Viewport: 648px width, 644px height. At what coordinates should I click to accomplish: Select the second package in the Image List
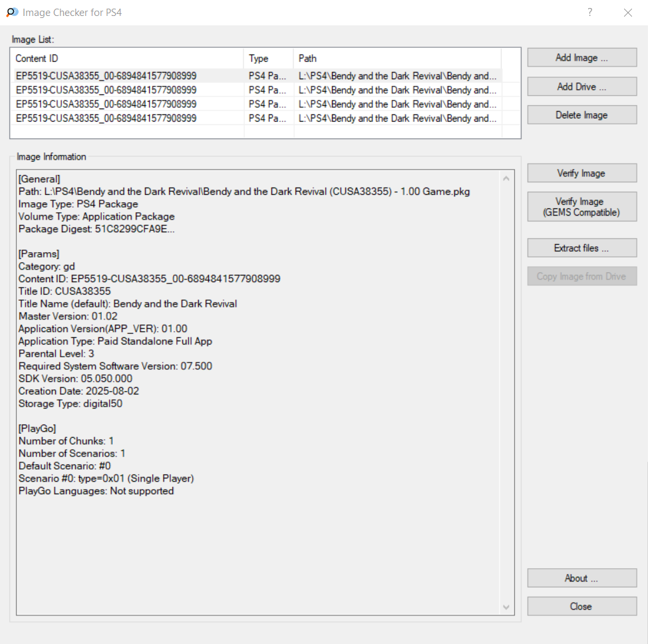(x=106, y=90)
